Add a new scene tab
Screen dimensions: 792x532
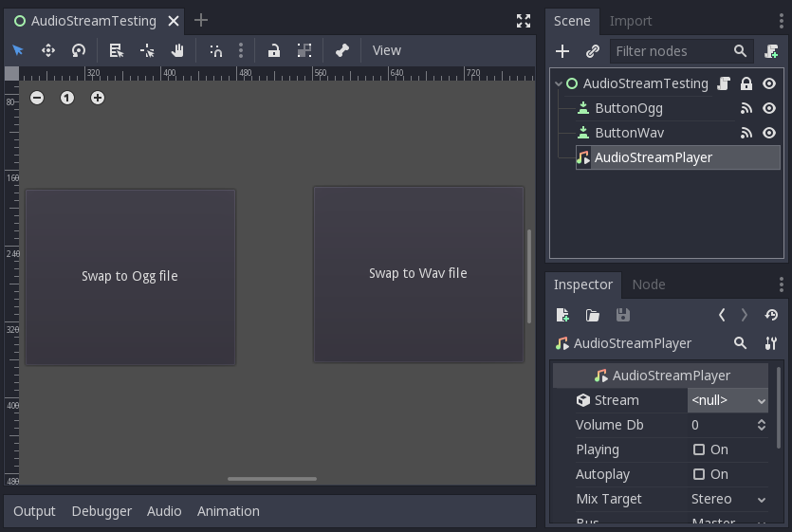pos(200,20)
